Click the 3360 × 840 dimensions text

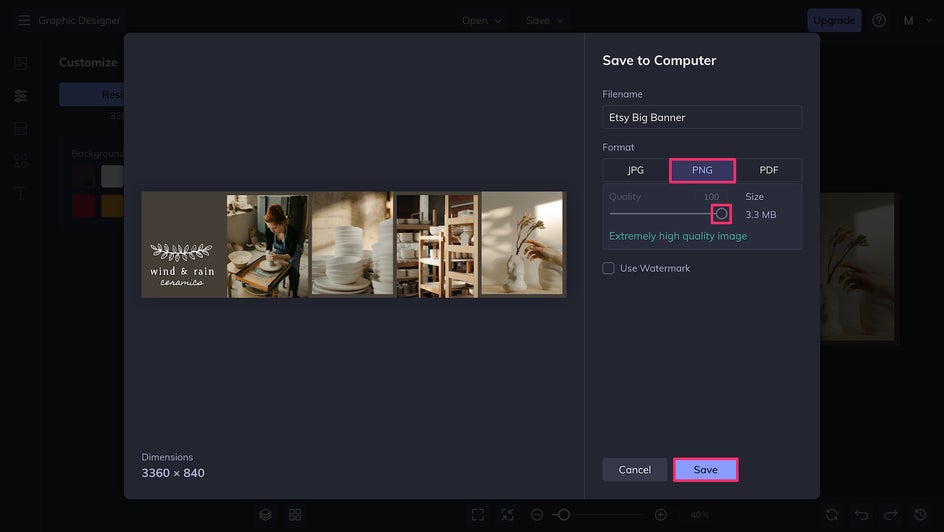(173, 473)
